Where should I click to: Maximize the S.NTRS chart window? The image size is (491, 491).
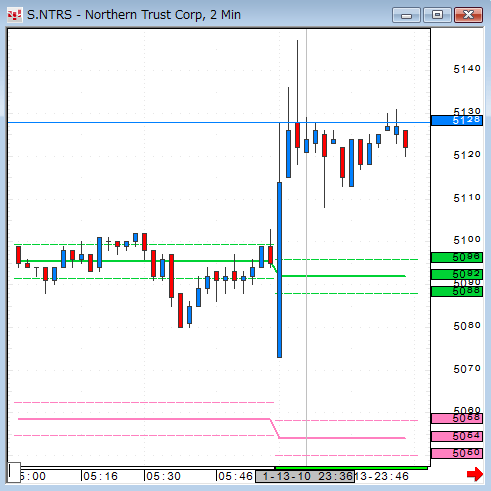click(x=437, y=15)
